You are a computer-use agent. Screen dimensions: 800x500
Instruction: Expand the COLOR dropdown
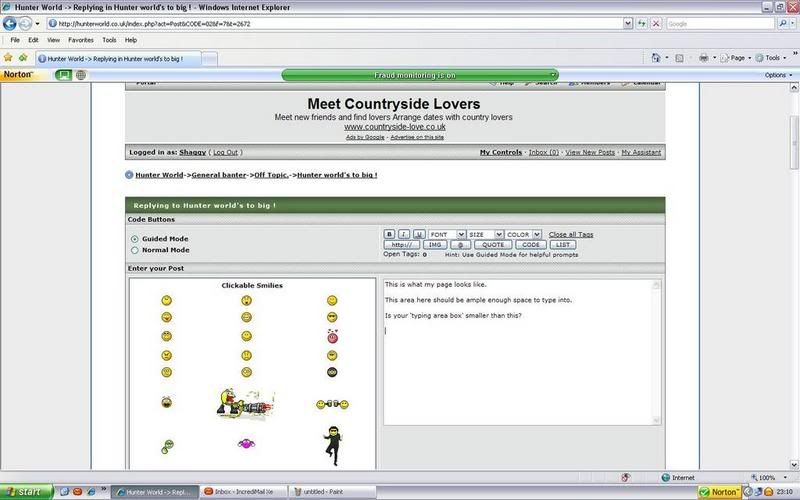523,234
